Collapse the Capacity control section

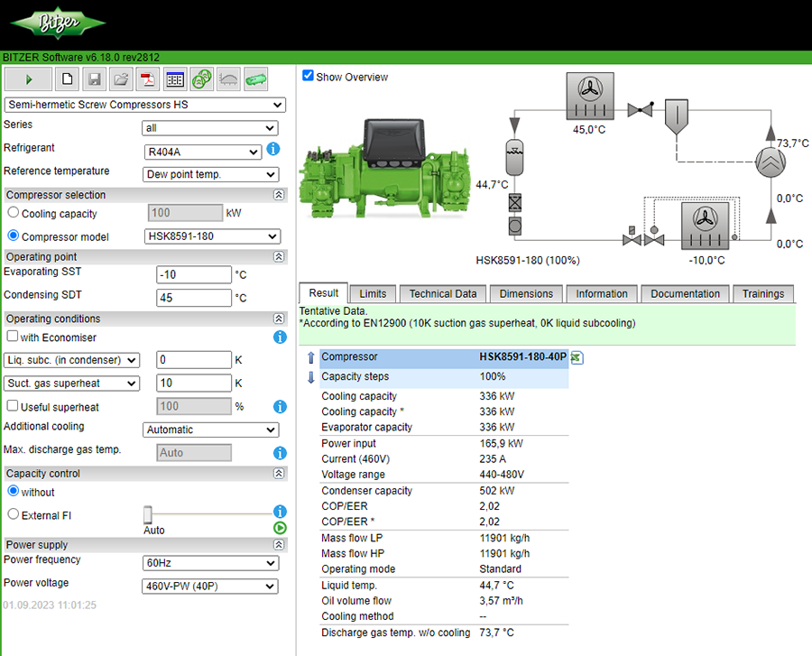pyautogui.click(x=279, y=473)
